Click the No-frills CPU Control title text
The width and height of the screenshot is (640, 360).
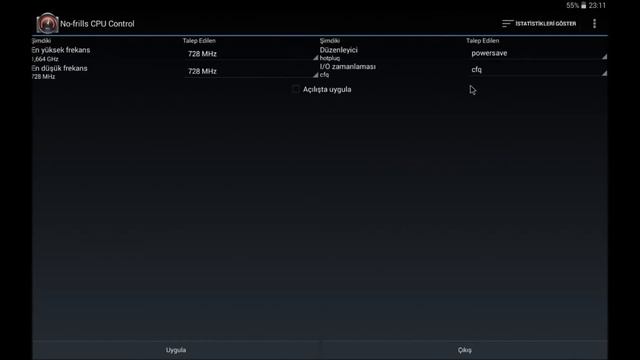[97, 24]
